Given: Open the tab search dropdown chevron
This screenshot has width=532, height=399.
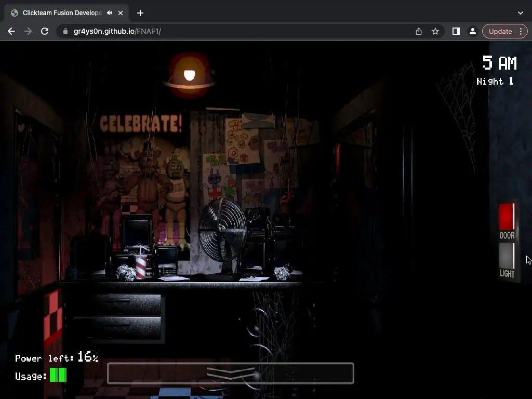Looking at the screenshot, I should 521,13.
